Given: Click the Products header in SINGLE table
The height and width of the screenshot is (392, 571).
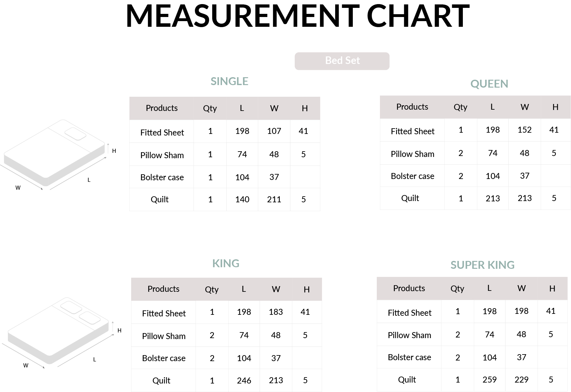Looking at the screenshot, I should pyautogui.click(x=161, y=108).
